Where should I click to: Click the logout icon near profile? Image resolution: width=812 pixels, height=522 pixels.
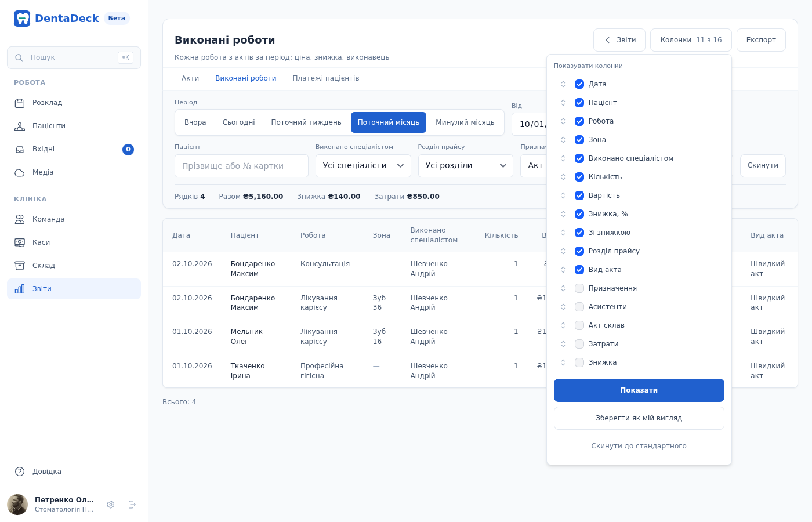(x=132, y=505)
